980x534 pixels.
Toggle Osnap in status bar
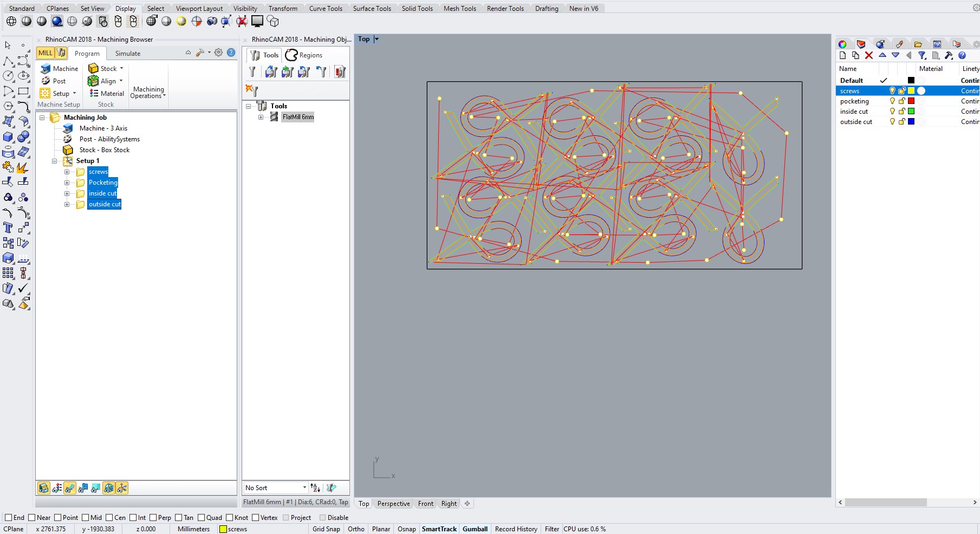click(407, 529)
